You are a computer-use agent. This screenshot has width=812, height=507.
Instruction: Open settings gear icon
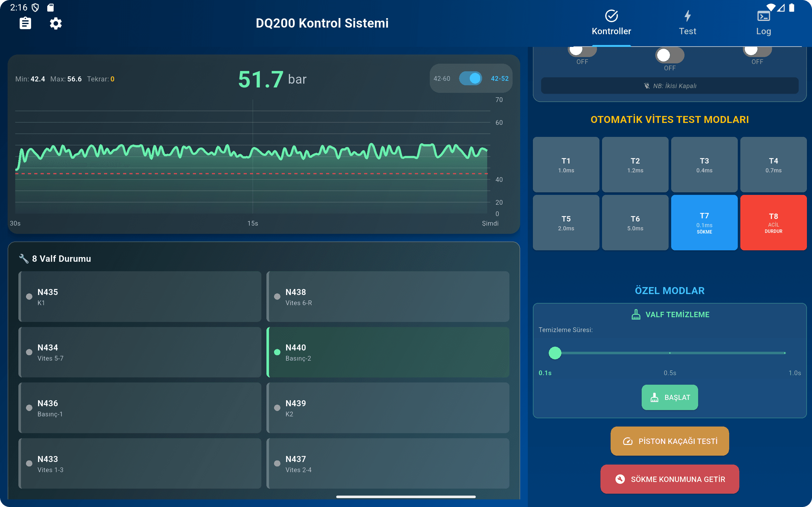pos(56,23)
